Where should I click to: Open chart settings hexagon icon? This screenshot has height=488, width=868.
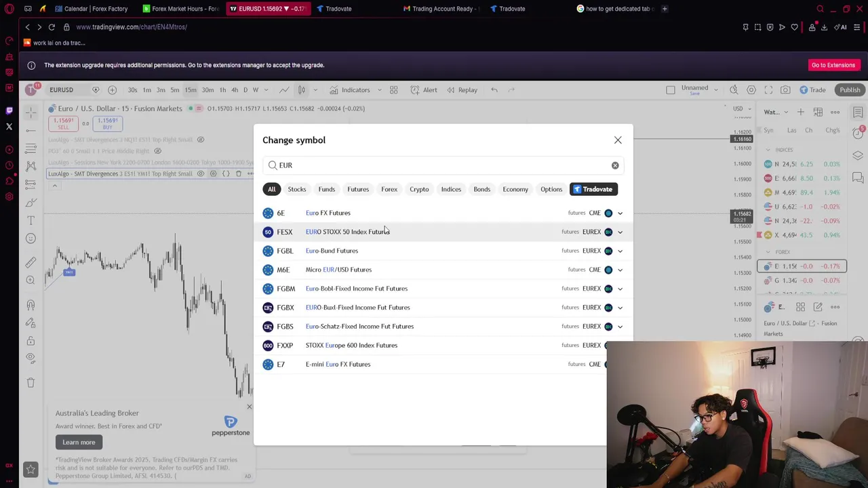(751, 90)
